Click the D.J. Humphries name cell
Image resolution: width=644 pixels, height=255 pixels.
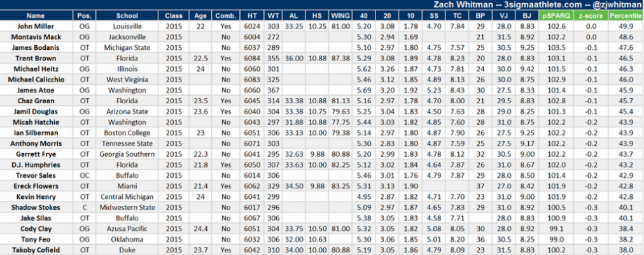coord(36,165)
